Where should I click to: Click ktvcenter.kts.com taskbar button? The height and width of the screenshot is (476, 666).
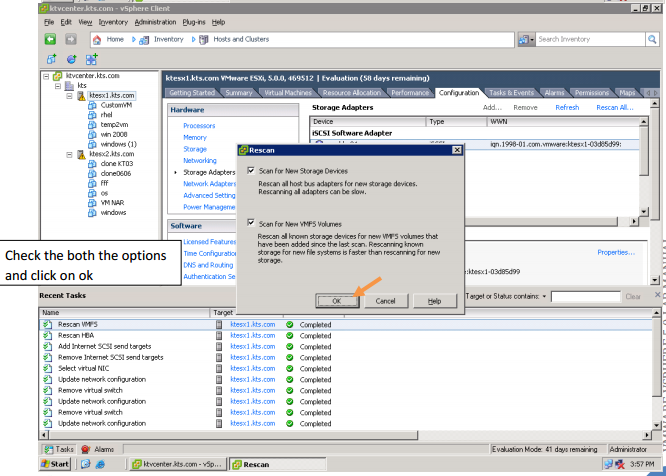[x=178, y=464]
